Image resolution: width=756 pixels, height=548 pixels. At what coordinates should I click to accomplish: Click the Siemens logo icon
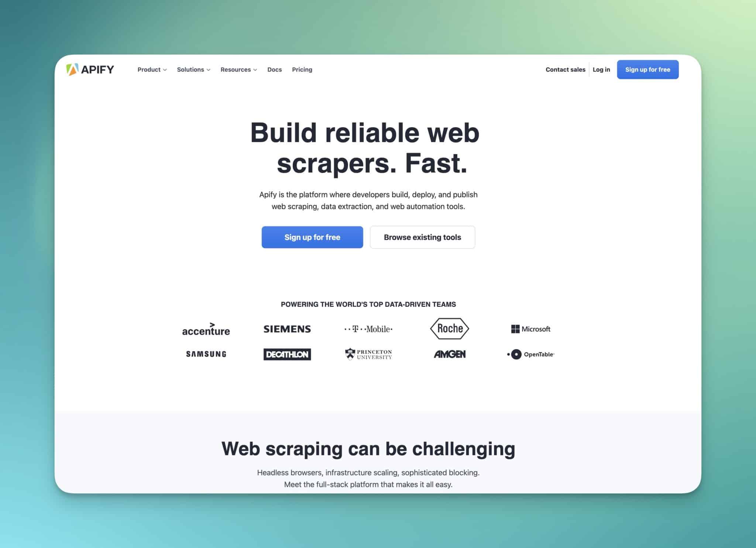click(287, 329)
